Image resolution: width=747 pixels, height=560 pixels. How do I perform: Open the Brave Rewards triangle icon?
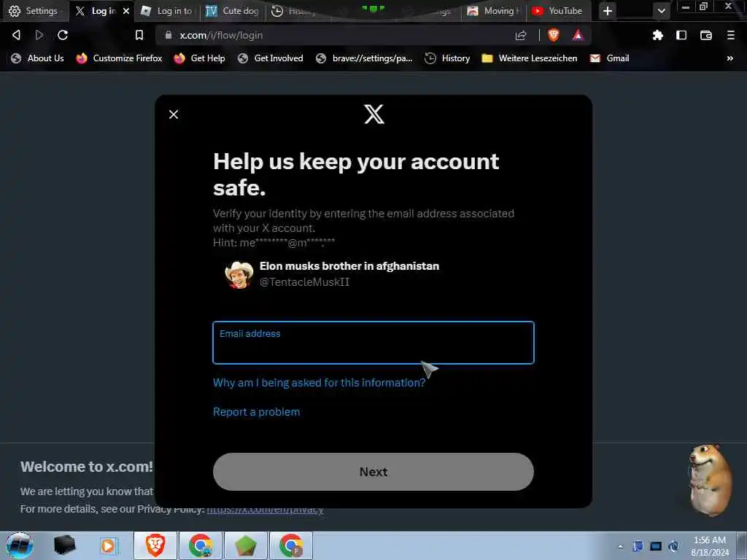point(578,35)
